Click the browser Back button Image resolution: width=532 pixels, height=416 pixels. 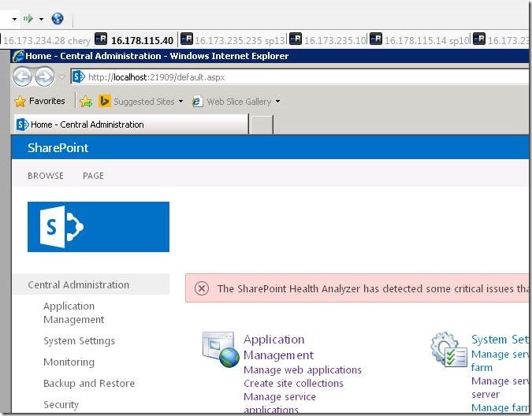coord(23,76)
